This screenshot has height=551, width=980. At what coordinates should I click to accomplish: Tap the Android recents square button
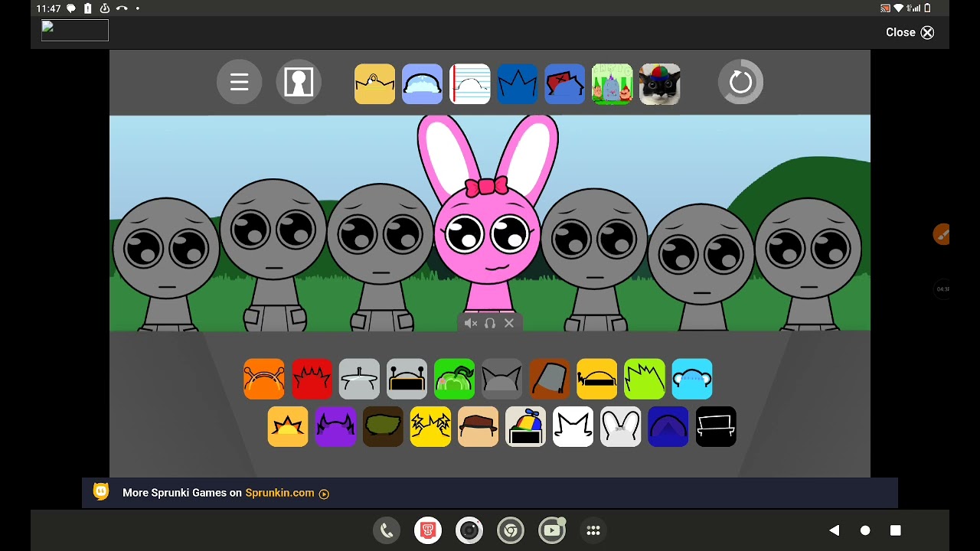coord(896,530)
